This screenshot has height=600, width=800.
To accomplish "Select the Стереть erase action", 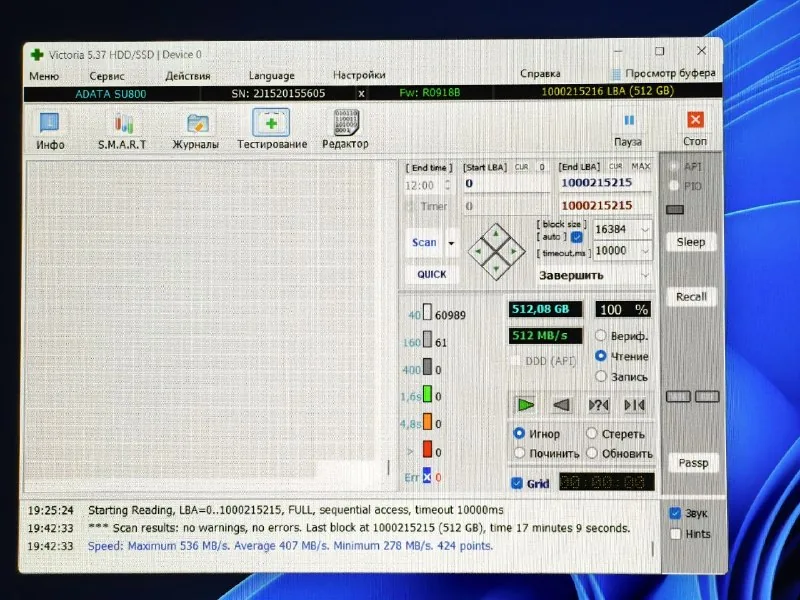I will point(591,433).
